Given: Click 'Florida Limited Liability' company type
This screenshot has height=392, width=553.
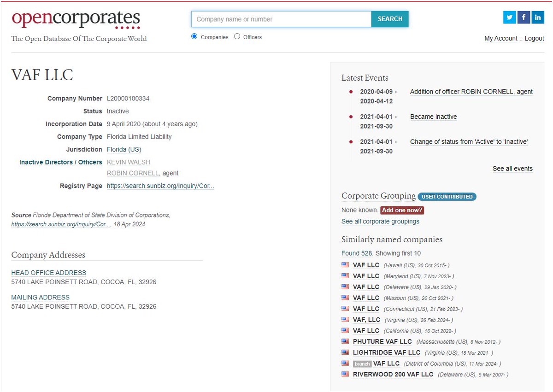Looking at the screenshot, I should pos(139,137).
